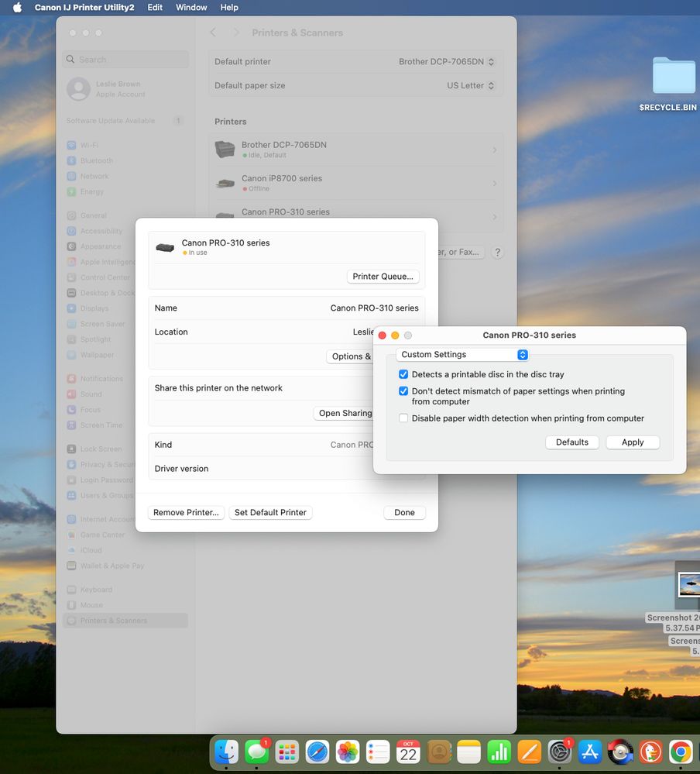Open Finder from the dock
Screen dimensions: 700x774
(x=226, y=751)
